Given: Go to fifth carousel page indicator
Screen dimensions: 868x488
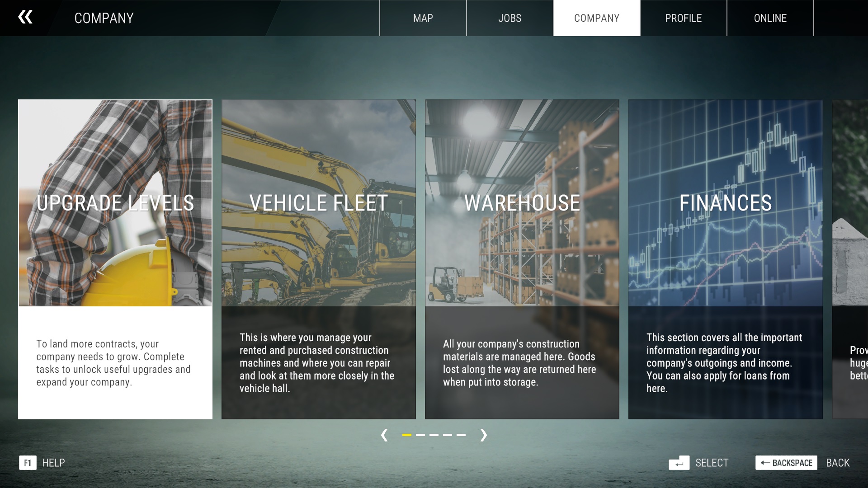Looking at the screenshot, I should pyautogui.click(x=461, y=435).
